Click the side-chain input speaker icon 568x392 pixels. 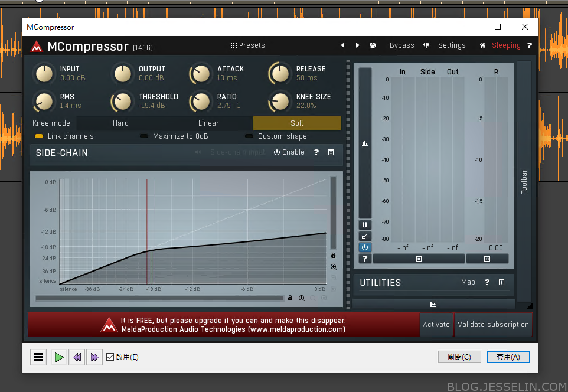(x=198, y=152)
